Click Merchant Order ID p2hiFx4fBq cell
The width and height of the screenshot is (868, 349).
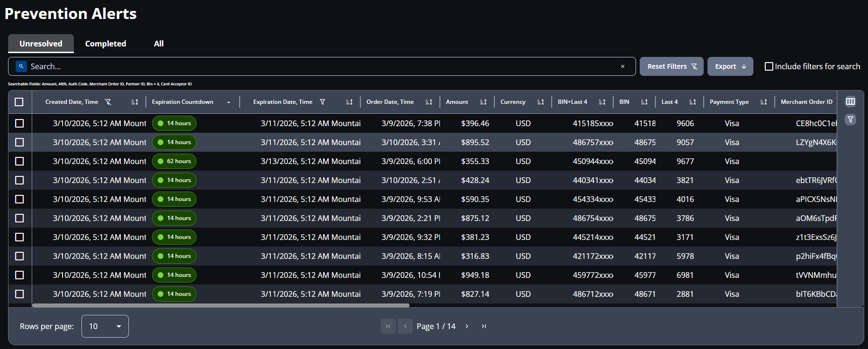[816, 256]
